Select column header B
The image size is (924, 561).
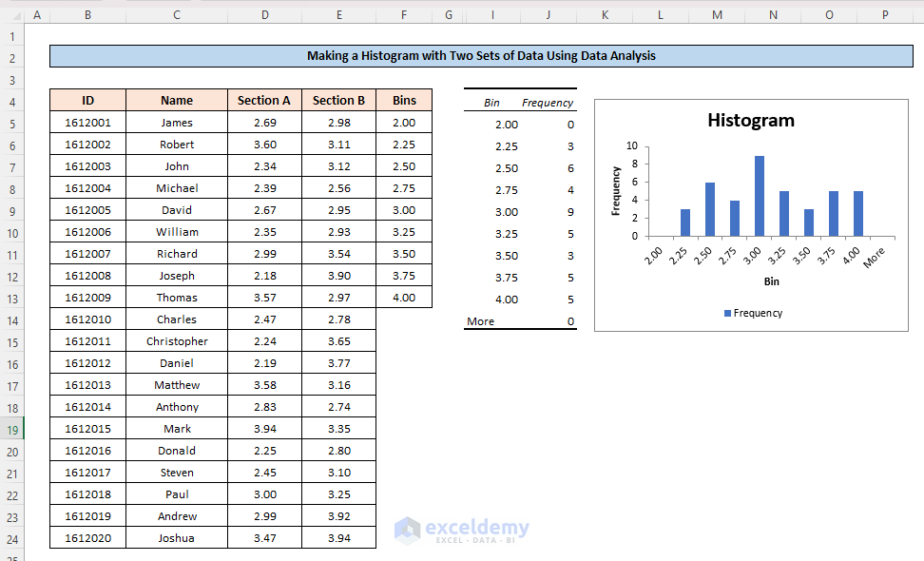point(87,14)
